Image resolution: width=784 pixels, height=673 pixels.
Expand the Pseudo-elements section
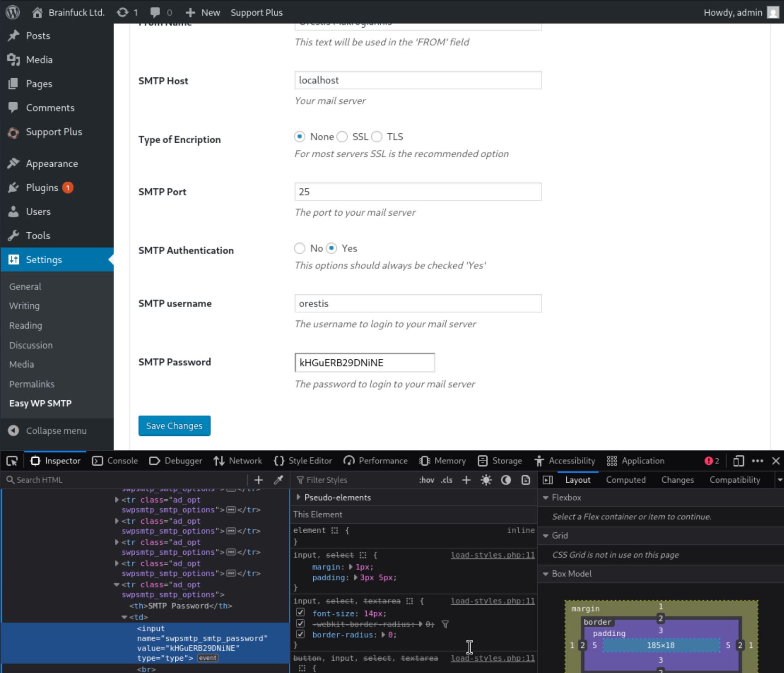[x=298, y=497]
